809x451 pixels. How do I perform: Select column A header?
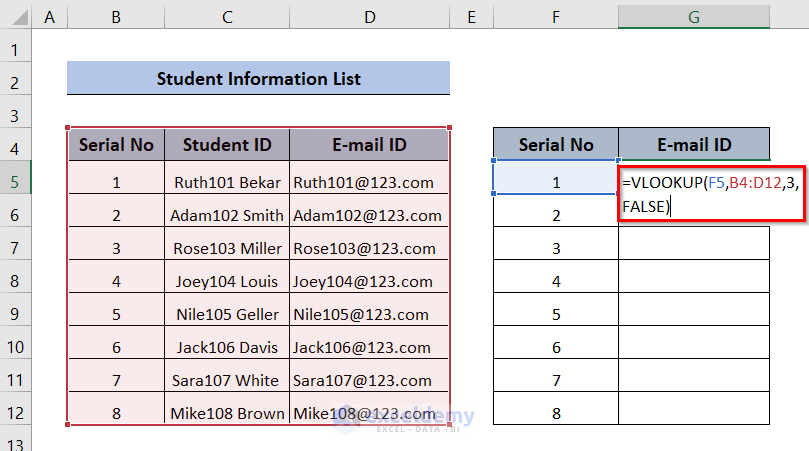pyautogui.click(x=50, y=15)
